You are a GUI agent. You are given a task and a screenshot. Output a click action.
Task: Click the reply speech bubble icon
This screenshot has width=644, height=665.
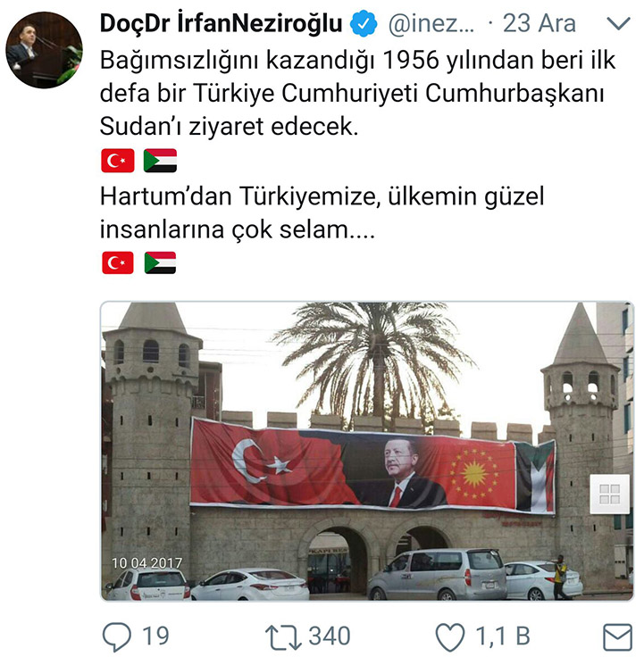(117, 636)
